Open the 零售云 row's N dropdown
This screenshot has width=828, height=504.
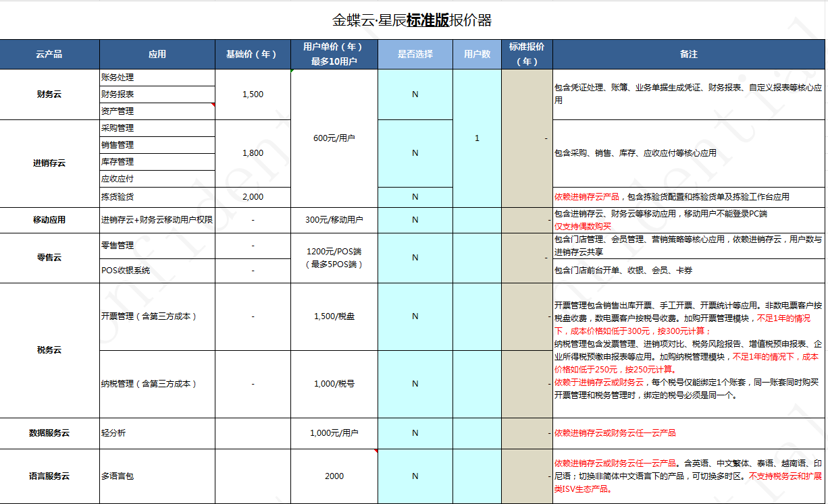coord(415,258)
